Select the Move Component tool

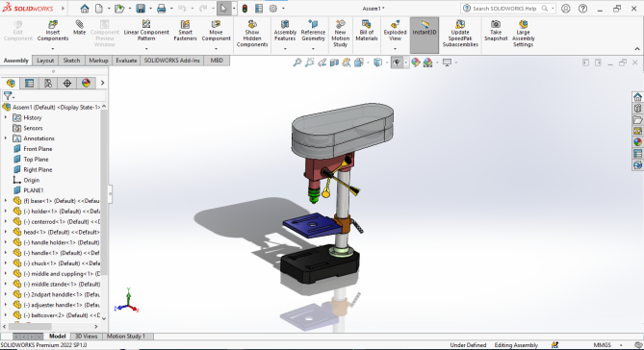pos(216,31)
